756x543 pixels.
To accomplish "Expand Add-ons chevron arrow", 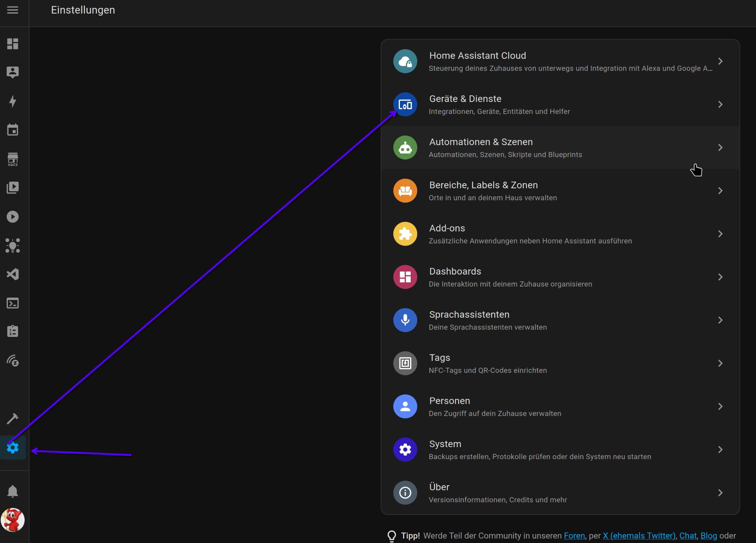I will 720,234.
